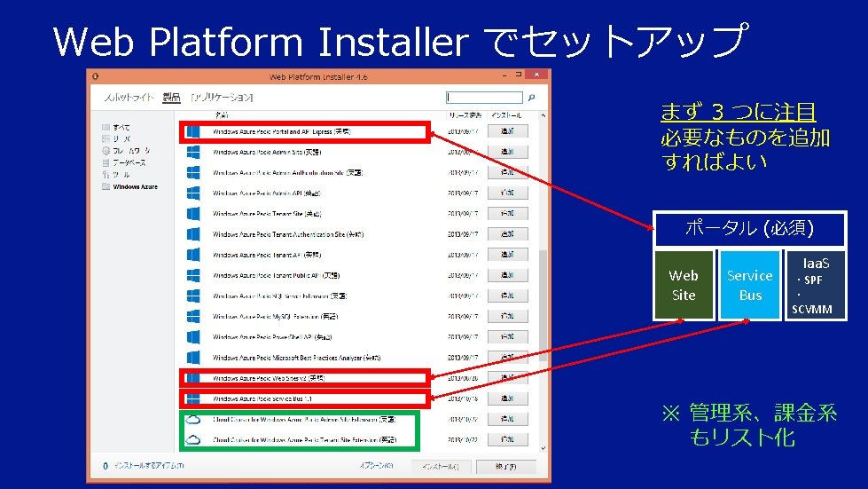This screenshot has width=868, height=489.
Task: Click the リリース日 column header
Action: point(465,115)
